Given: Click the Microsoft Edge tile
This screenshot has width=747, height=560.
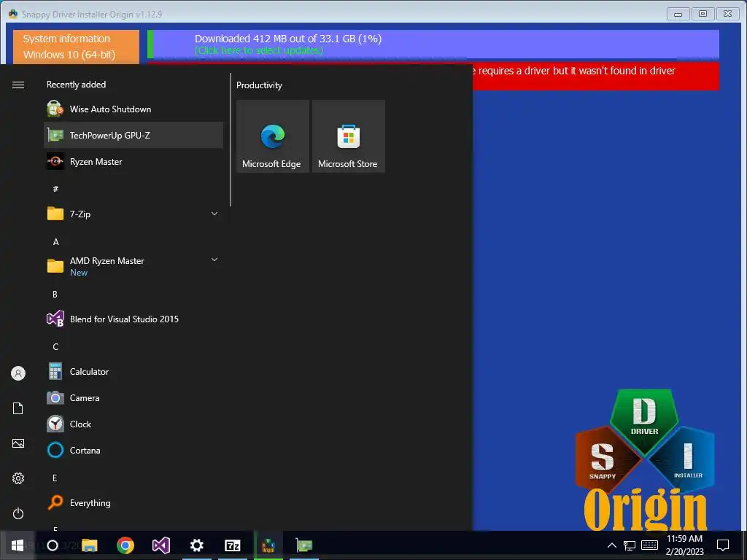Looking at the screenshot, I should [273, 136].
